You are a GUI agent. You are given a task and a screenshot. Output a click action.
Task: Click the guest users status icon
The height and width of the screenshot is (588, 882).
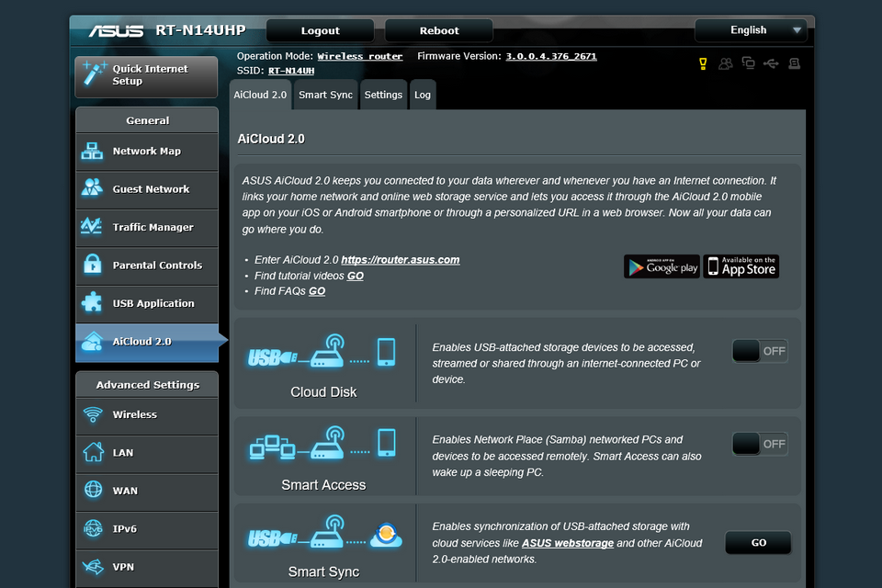point(726,63)
